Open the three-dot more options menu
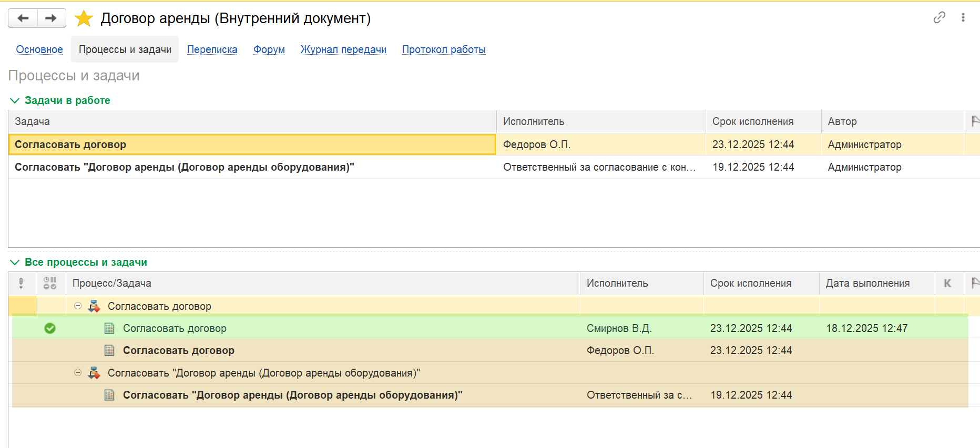Screen dimensions: 980x448 (963, 18)
